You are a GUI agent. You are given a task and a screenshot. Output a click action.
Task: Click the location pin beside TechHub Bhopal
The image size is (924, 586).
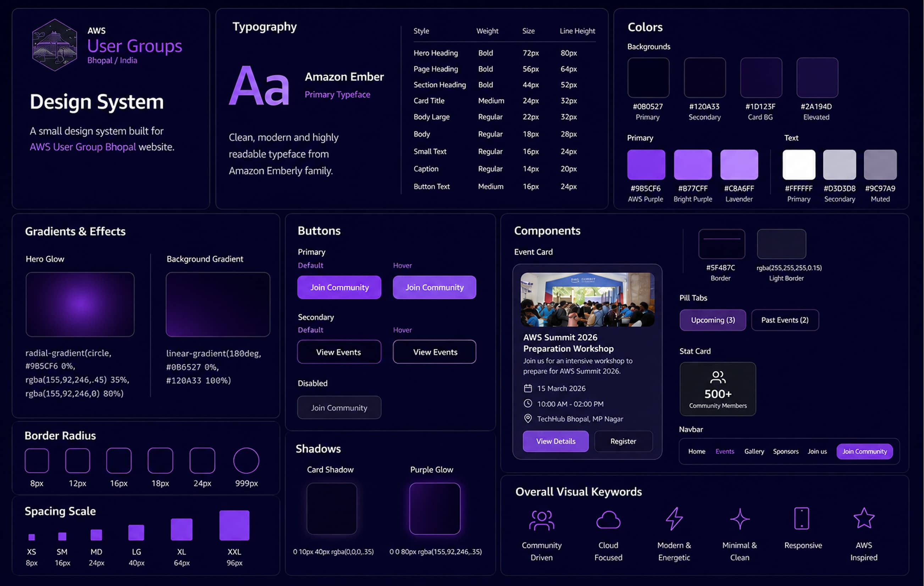(x=528, y=419)
